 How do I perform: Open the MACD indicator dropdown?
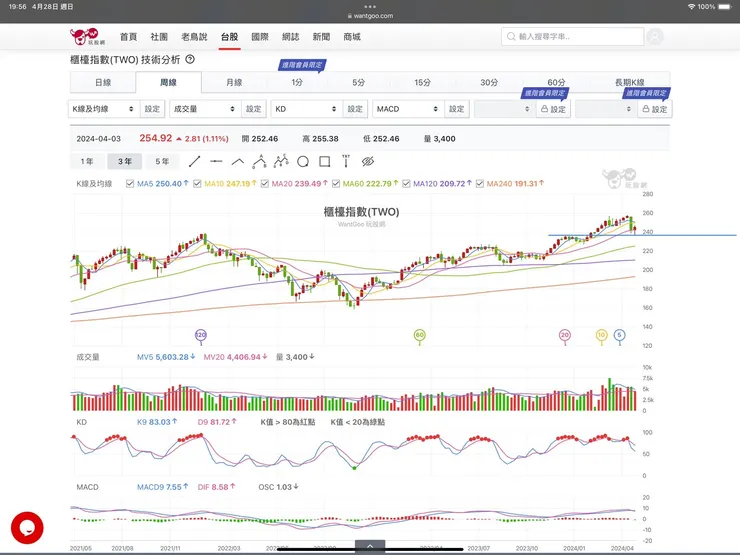(406, 109)
